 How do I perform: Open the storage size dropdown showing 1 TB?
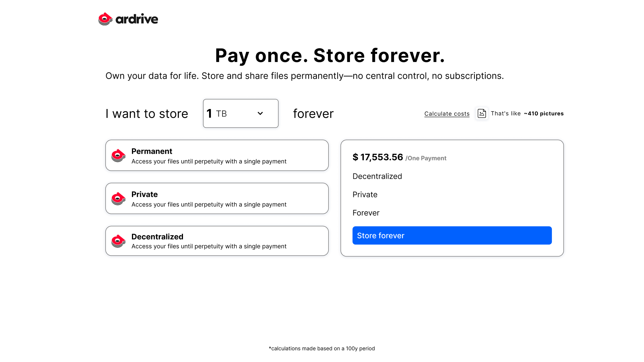pos(240,113)
